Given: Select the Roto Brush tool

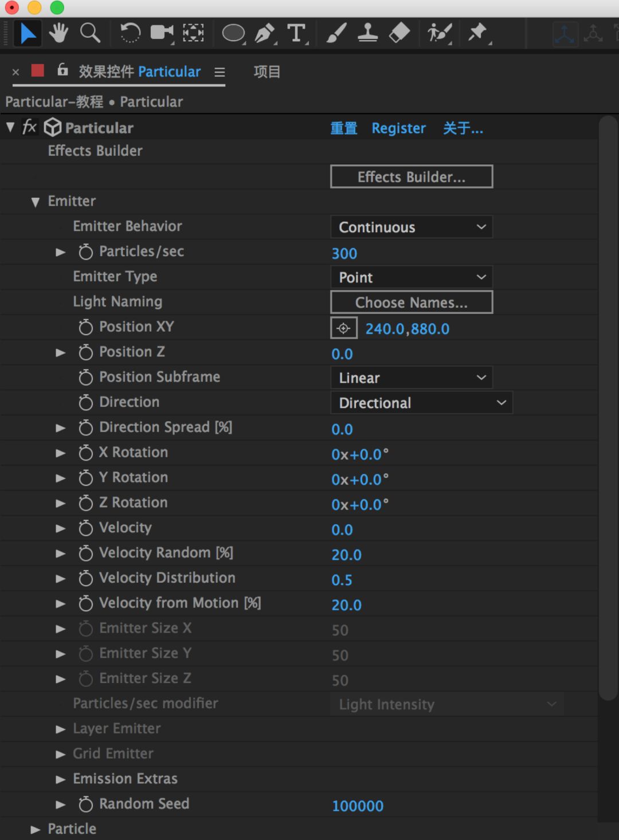Looking at the screenshot, I should (440, 33).
